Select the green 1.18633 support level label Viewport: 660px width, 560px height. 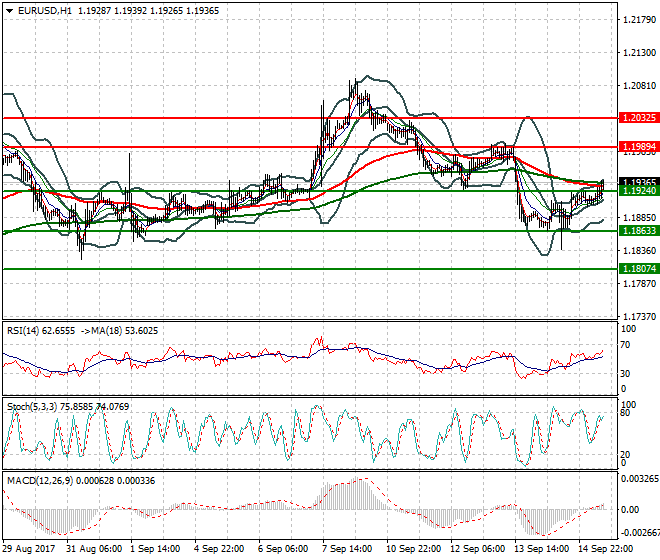coord(639,231)
